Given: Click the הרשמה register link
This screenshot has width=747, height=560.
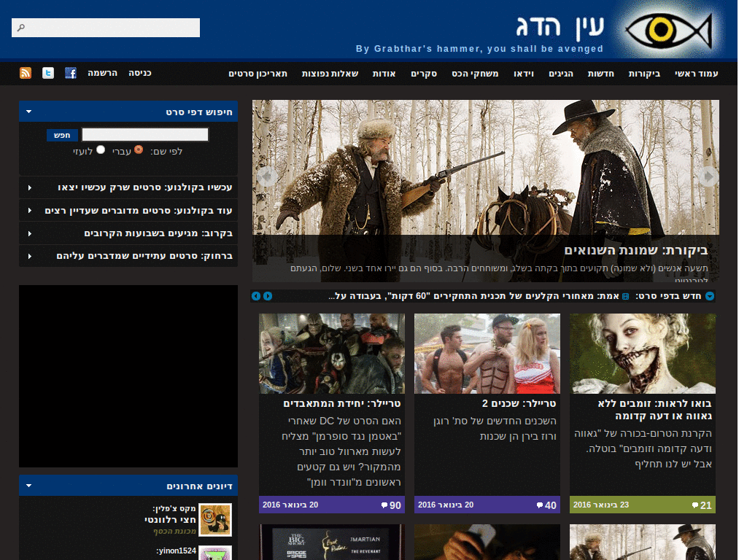Looking at the screenshot, I should point(102,73).
